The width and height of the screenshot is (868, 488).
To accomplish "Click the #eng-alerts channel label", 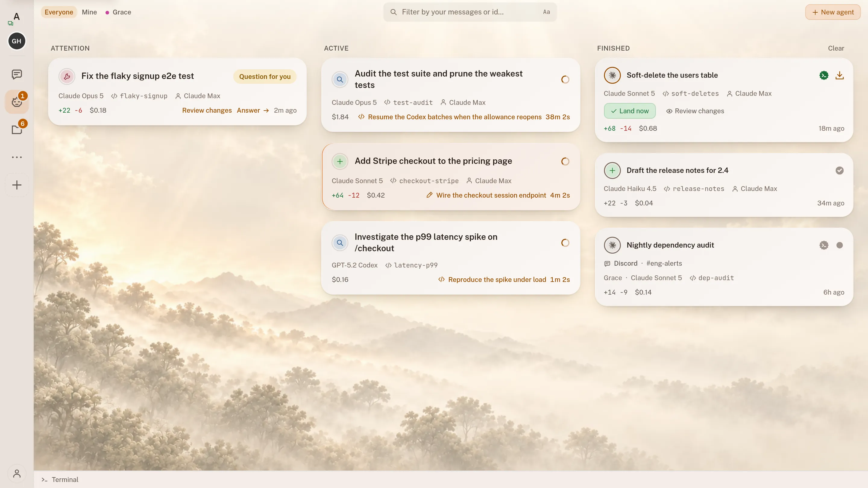I will [x=664, y=263].
